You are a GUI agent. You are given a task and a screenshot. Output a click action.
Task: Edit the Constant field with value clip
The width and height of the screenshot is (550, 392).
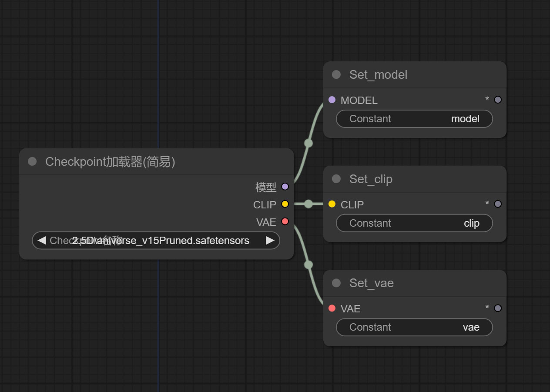point(414,223)
